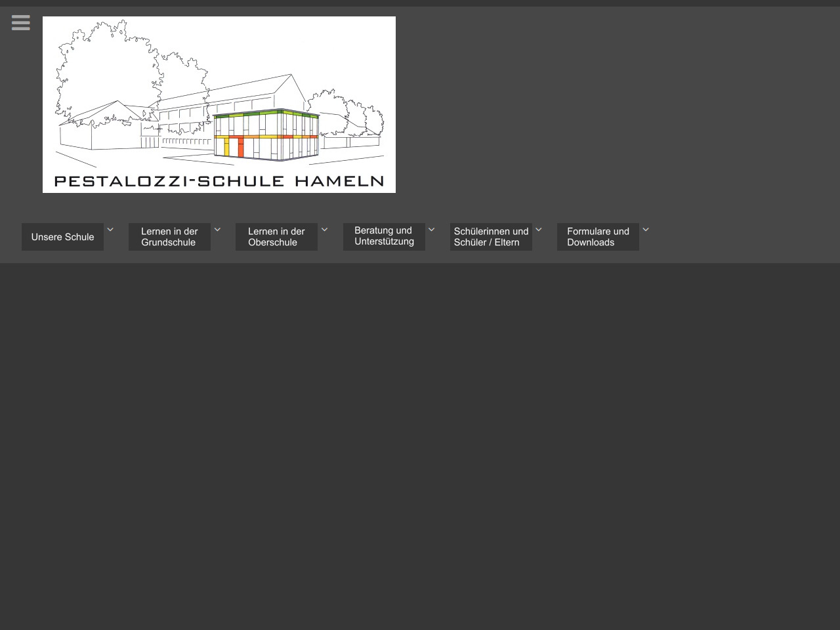Viewport: 840px width, 630px height.
Task: Click the school name text in the logo
Action: [219, 181]
